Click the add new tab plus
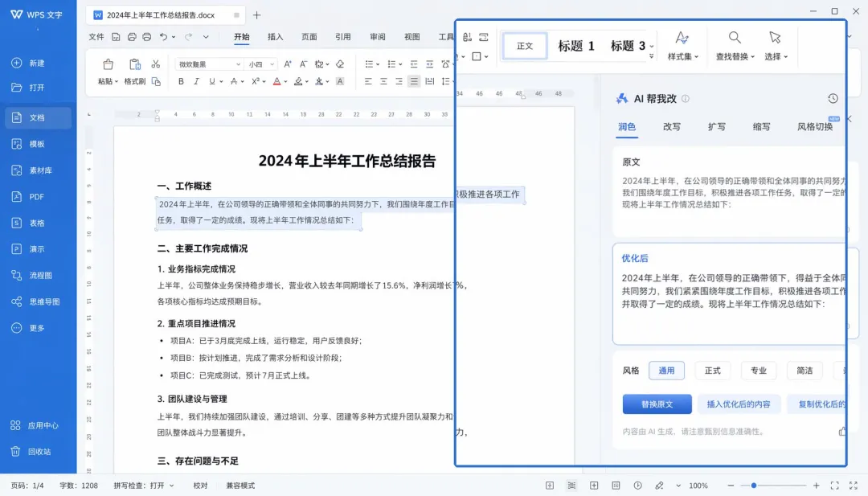868x496 pixels. click(257, 15)
